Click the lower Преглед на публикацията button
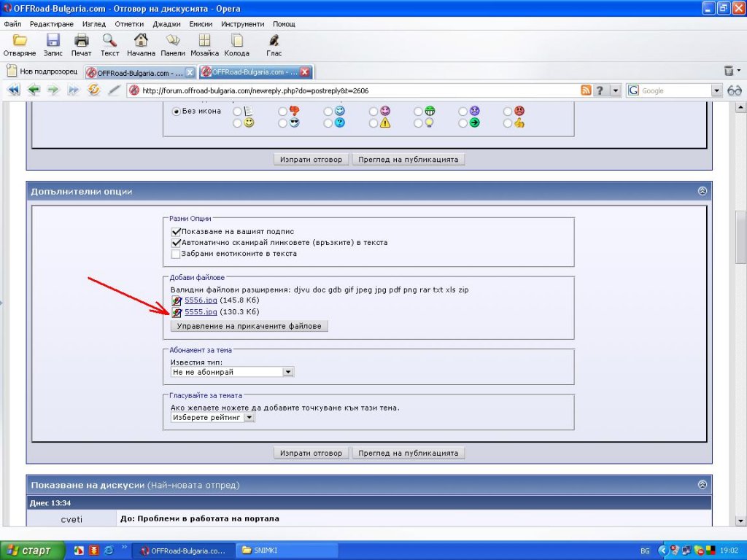This screenshot has height=560, width=747. tap(409, 454)
